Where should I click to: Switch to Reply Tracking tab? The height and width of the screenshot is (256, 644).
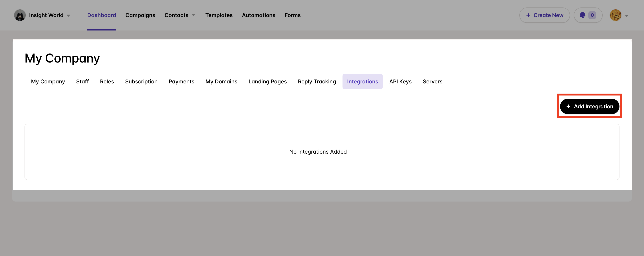click(x=317, y=81)
